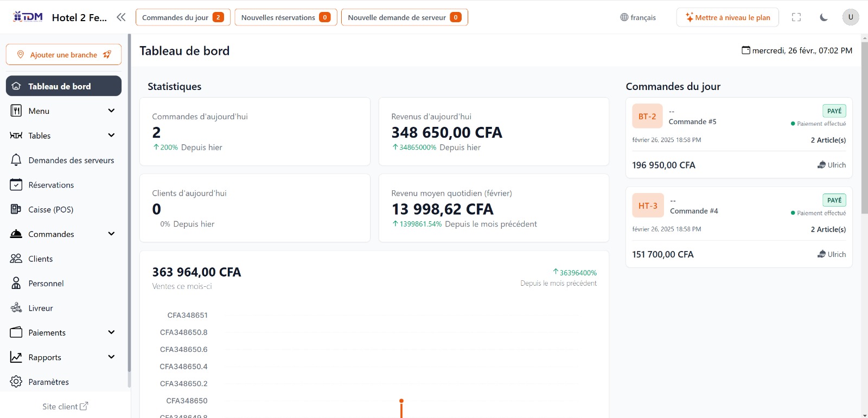Screen dimensions: 868x418
Task: Open the BT-2 Commande #5 order card
Action: (x=738, y=138)
